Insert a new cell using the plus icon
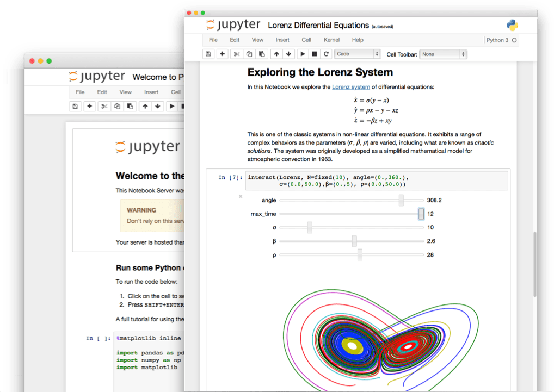 click(222, 54)
